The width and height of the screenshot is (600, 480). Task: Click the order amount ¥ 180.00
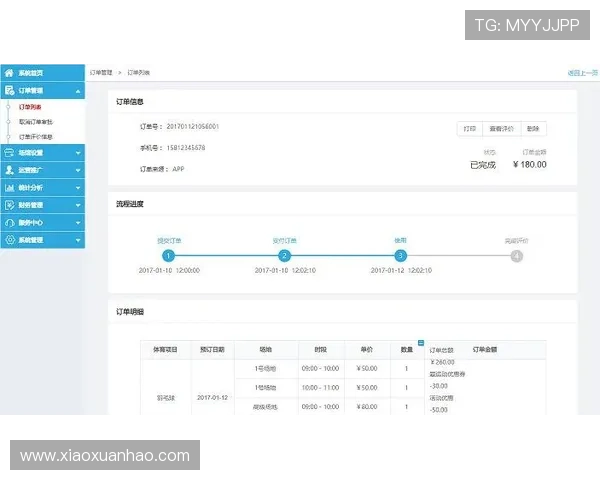530,165
